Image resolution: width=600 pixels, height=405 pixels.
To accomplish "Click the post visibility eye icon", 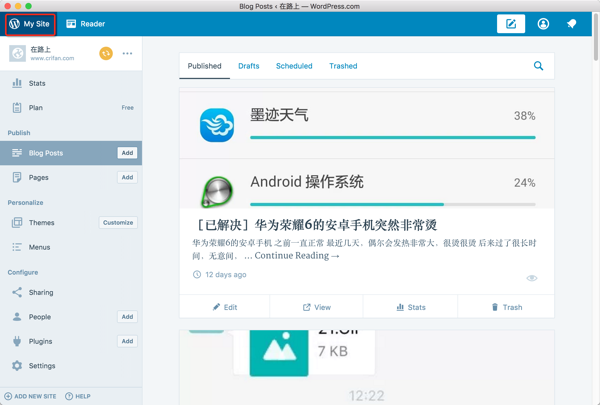I will point(532,278).
